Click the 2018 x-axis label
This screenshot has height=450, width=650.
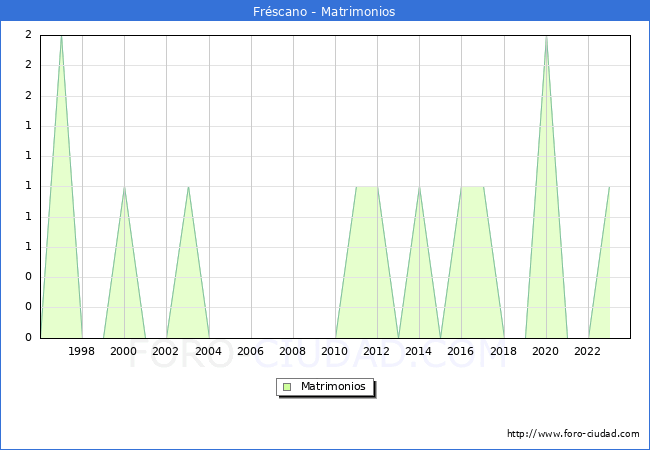503,351
